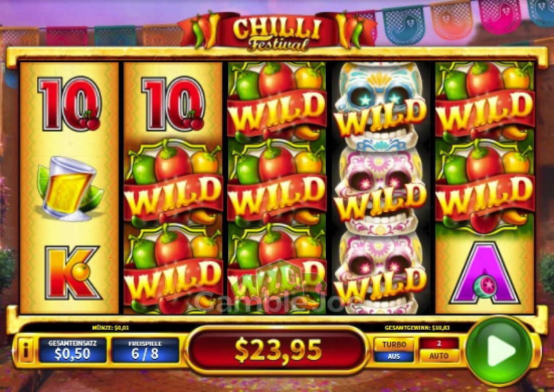Click the Münze coin value label

pyautogui.click(x=110, y=328)
